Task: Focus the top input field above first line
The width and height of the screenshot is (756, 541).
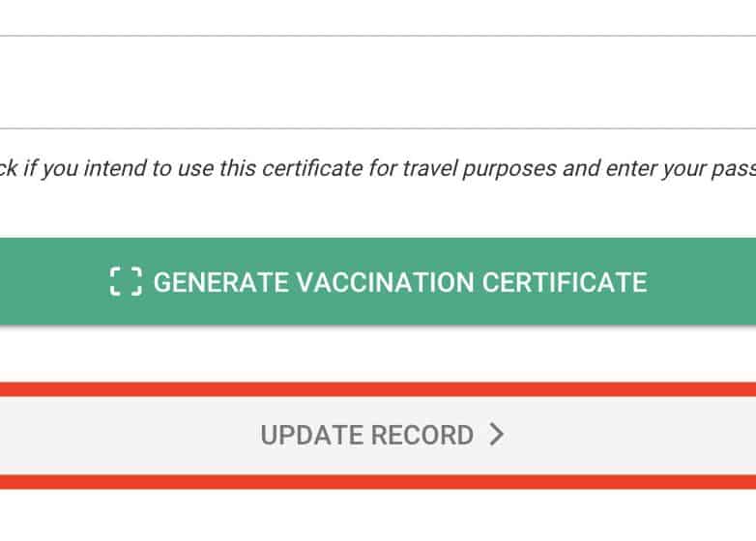Action: click(x=378, y=16)
